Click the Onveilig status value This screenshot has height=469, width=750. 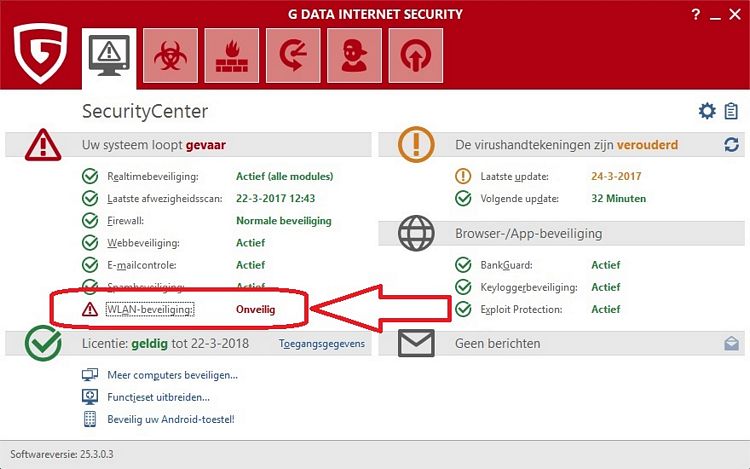coord(255,309)
